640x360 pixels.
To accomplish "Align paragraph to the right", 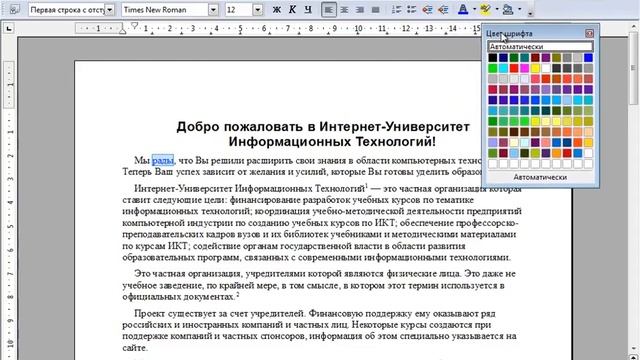I will (x=360, y=10).
